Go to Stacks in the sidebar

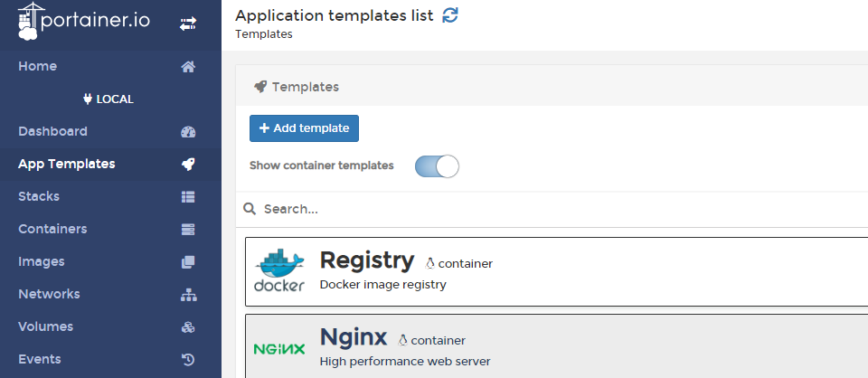point(39,196)
